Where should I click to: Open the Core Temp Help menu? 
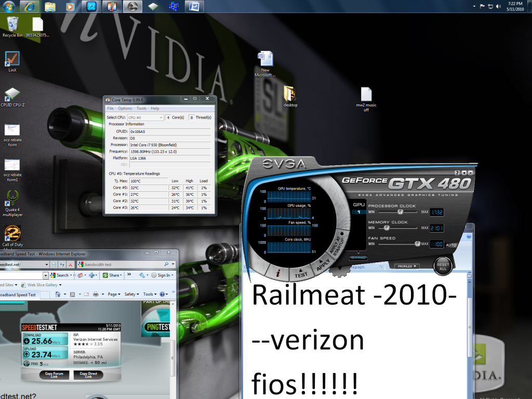[x=155, y=108]
